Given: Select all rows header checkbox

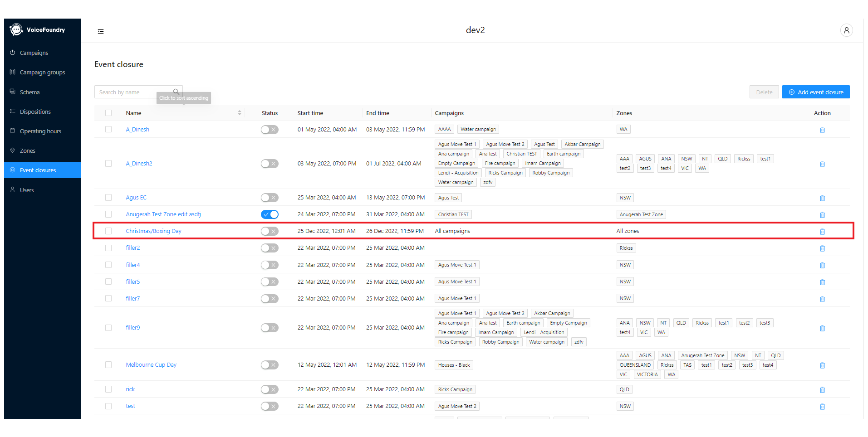Looking at the screenshot, I should (x=108, y=113).
